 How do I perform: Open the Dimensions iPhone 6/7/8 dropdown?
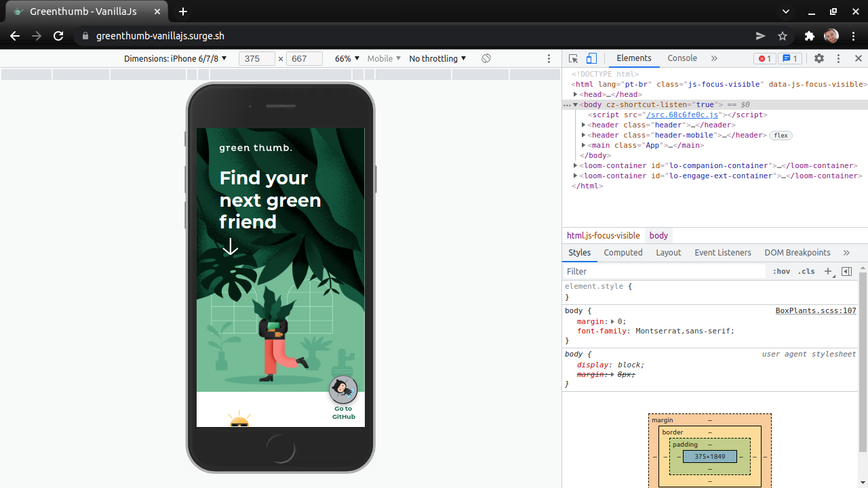click(x=175, y=58)
